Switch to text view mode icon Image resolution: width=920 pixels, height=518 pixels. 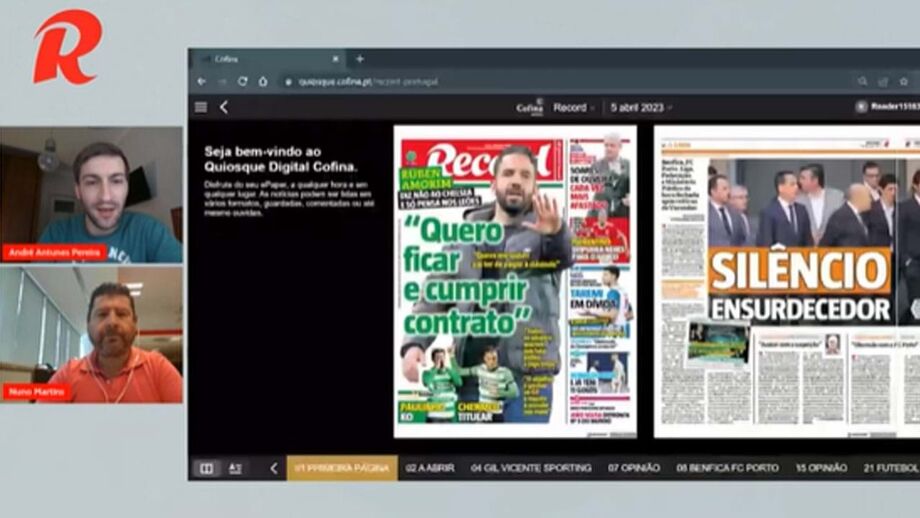point(235,468)
